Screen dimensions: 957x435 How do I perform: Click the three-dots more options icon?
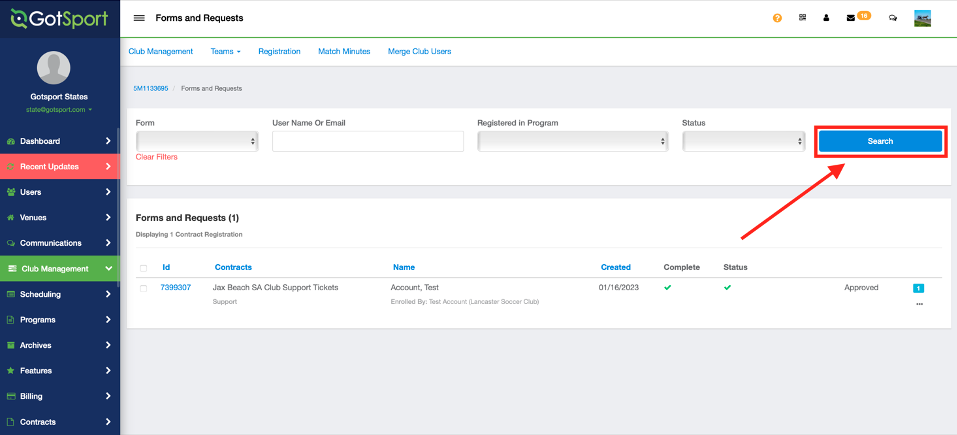click(919, 303)
